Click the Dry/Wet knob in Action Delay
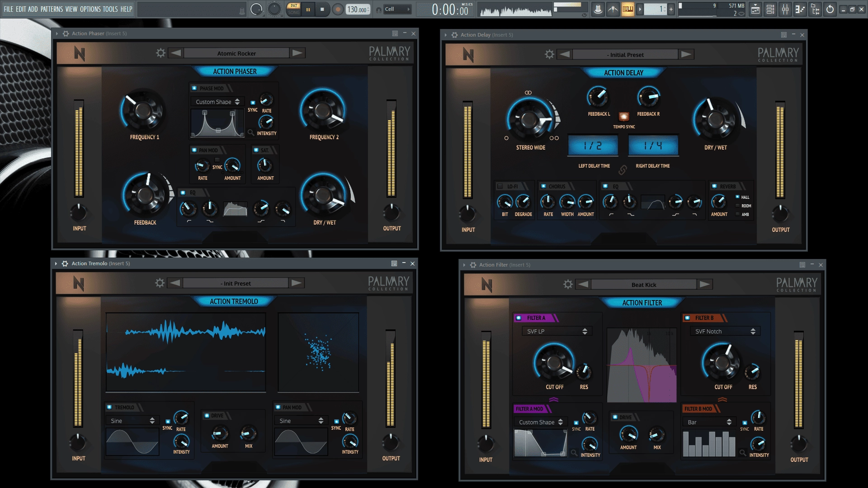The width and height of the screenshot is (868, 488). coord(715,120)
